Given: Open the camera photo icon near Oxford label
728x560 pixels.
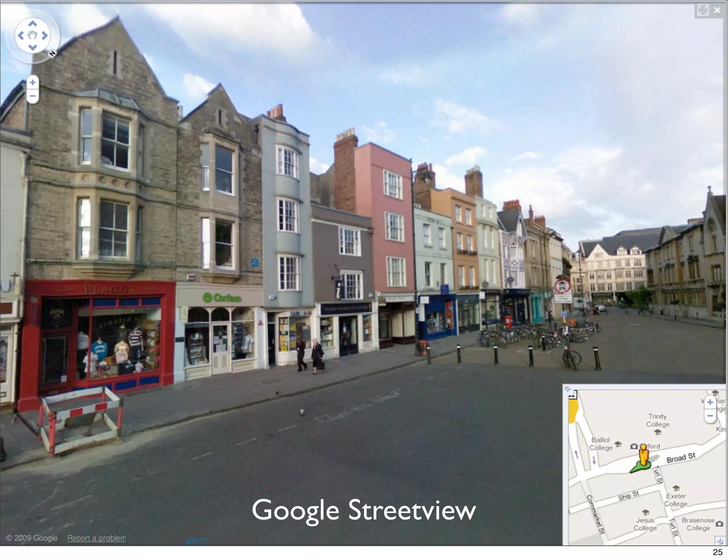Looking at the screenshot, I should tap(634, 446).
